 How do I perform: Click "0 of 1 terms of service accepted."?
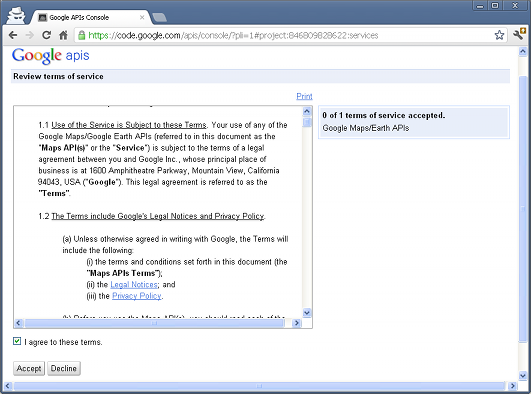[x=384, y=116]
